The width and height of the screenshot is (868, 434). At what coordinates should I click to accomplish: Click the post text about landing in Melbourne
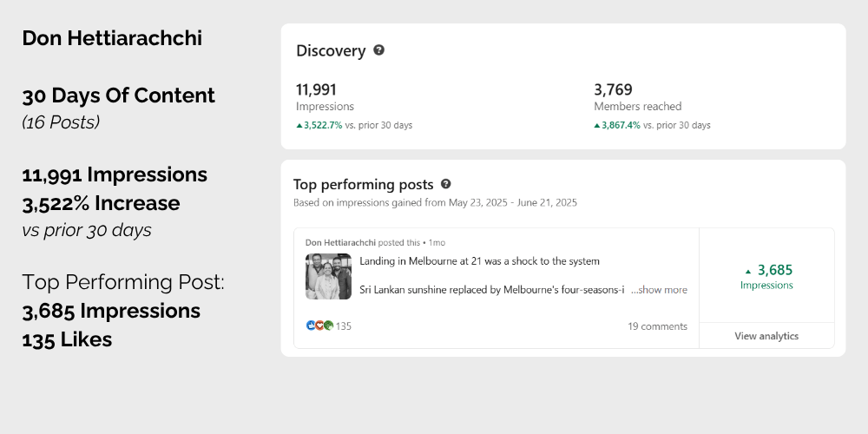click(479, 260)
